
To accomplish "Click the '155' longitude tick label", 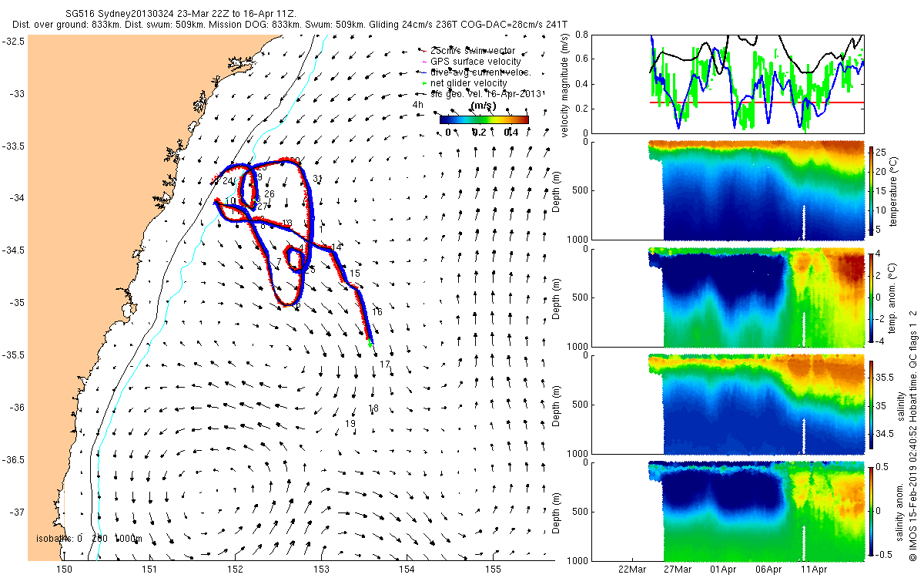I will 493,570.
